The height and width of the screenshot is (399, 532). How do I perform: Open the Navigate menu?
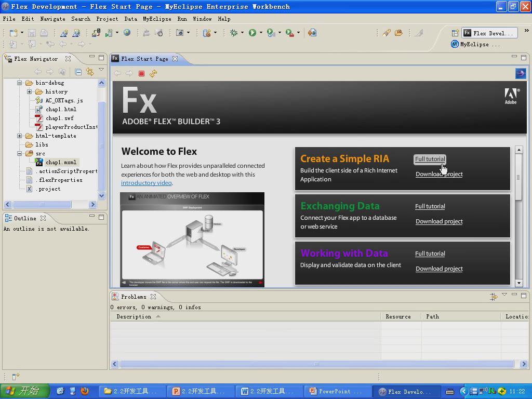52,19
